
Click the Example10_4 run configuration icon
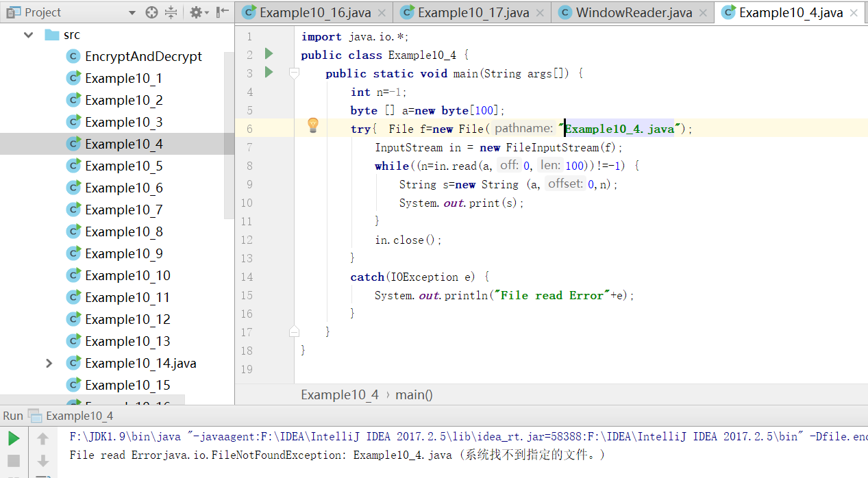34,416
